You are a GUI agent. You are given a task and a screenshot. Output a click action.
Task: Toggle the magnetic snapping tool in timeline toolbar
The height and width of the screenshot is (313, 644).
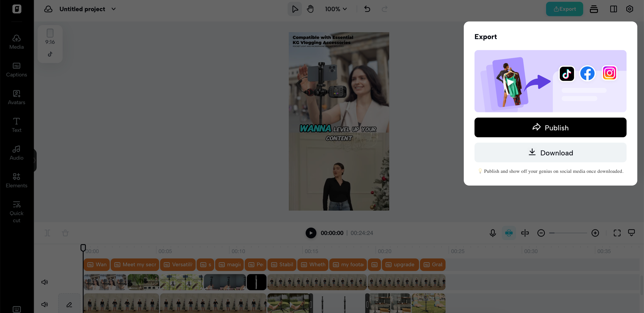click(x=509, y=233)
